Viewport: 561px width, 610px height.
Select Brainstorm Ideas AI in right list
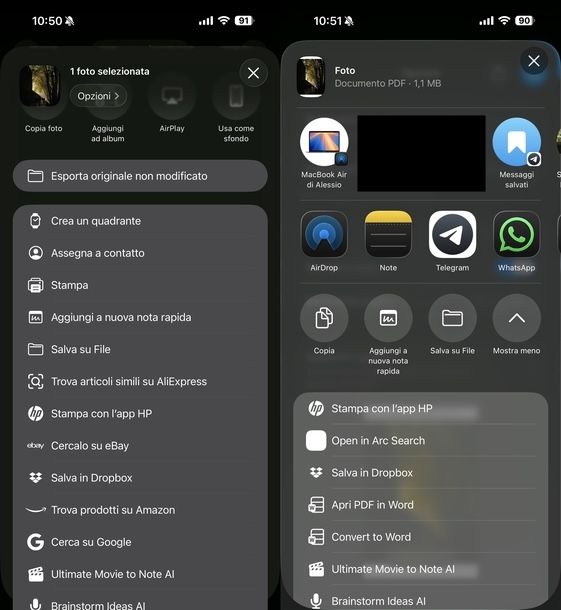coord(421,598)
